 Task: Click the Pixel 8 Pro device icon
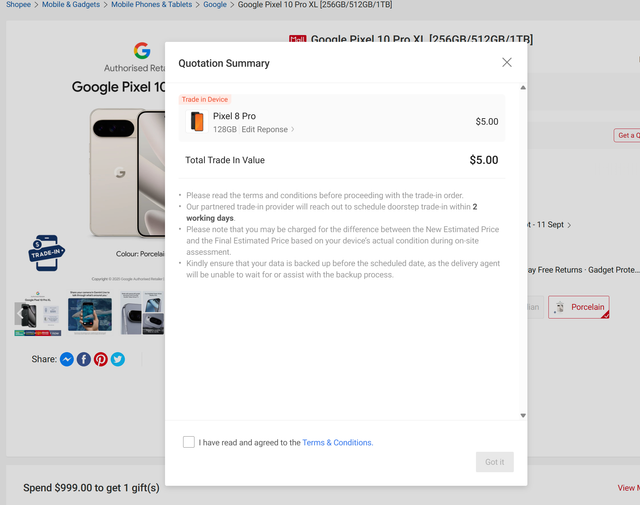click(197, 122)
